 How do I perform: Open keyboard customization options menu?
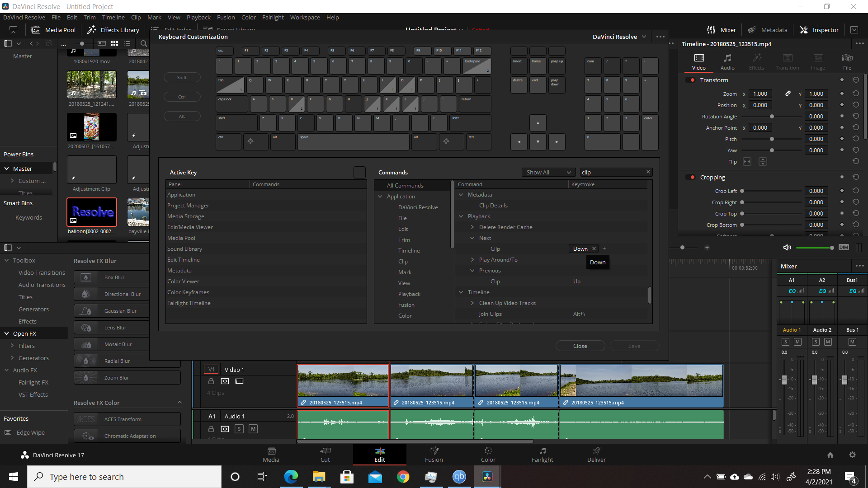(660, 37)
